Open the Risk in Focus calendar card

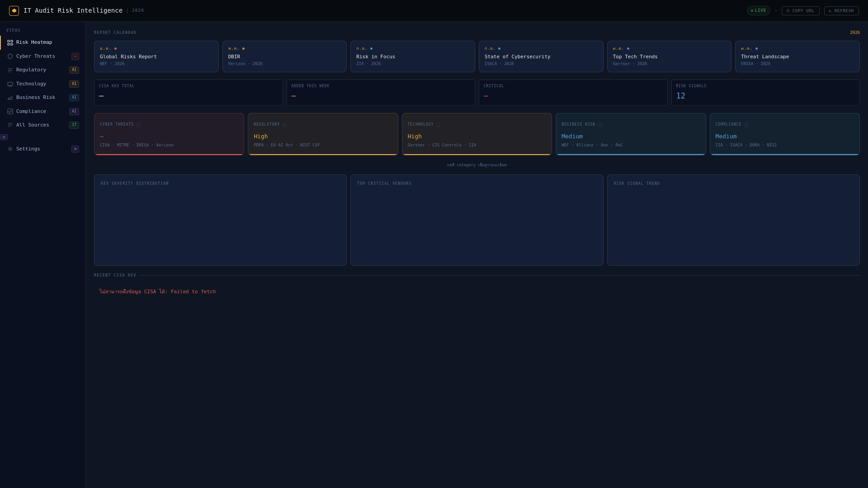[413, 56]
